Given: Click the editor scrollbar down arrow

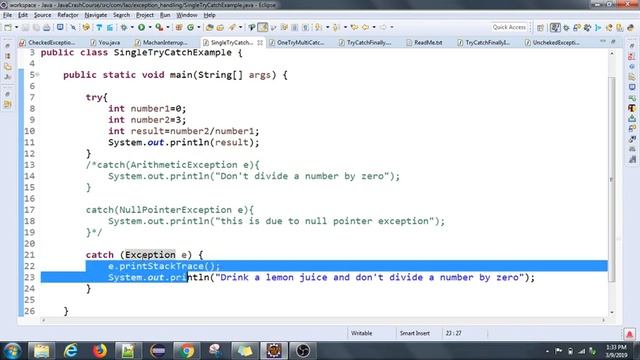Looking at the screenshot, I should (x=612, y=312).
